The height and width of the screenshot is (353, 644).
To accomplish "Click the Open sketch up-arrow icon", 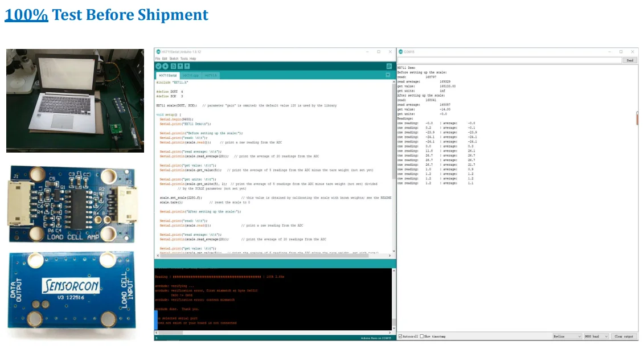I will click(x=181, y=66).
